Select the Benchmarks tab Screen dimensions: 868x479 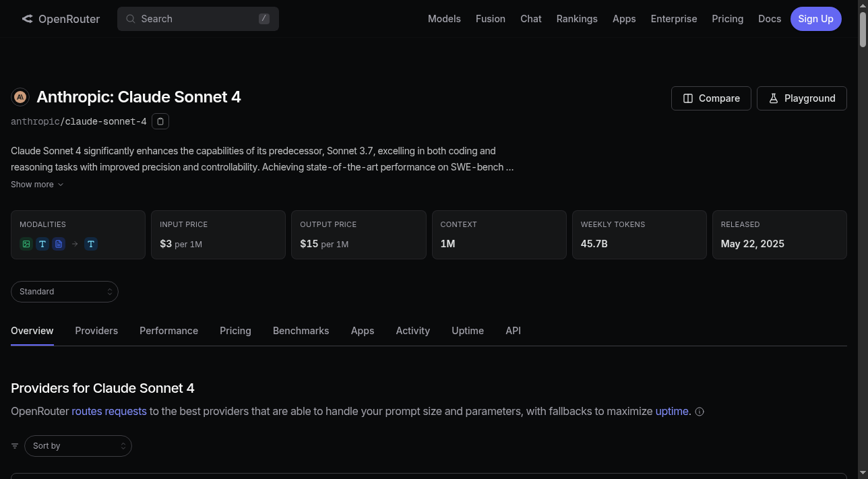(x=301, y=331)
